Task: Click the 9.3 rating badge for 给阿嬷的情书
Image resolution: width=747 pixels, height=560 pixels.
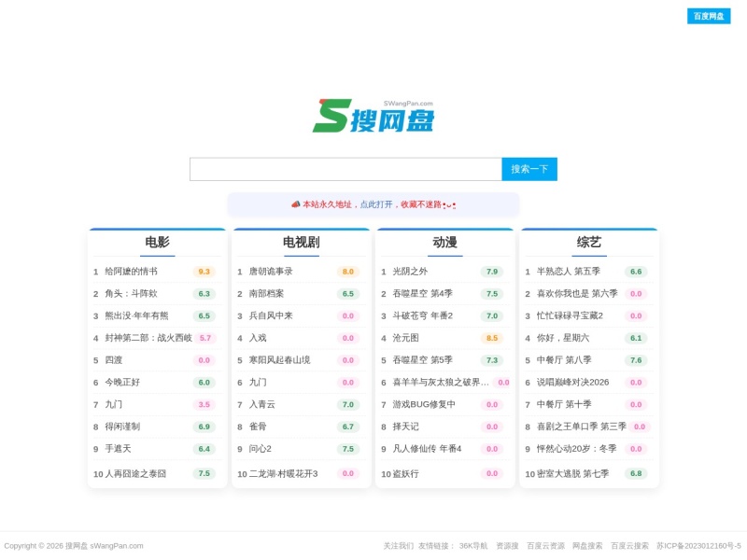Action: pyautogui.click(x=204, y=272)
